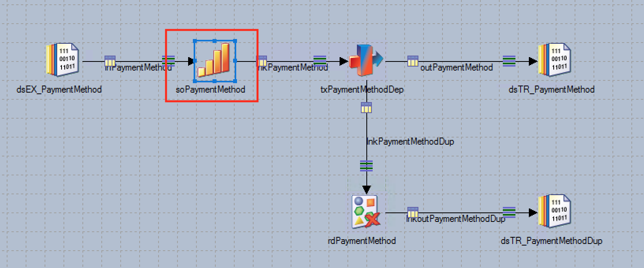The width and height of the screenshot is (644, 268).
Task: Select the dsEX_PaymentMethod data set stage icon
Action: click(x=62, y=60)
